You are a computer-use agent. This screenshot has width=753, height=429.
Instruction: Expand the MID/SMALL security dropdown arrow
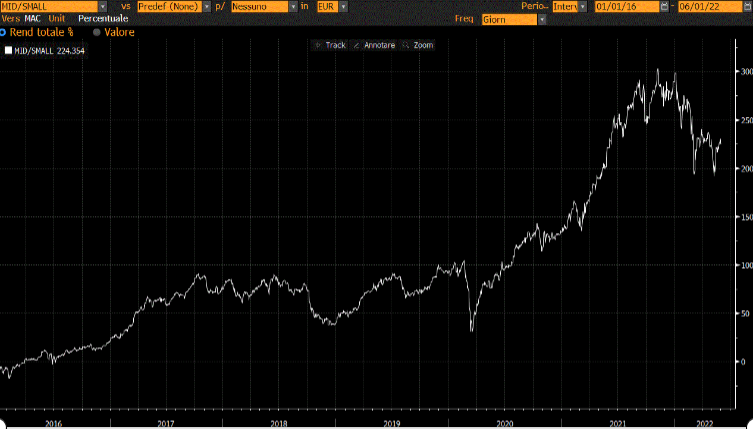(103, 6)
